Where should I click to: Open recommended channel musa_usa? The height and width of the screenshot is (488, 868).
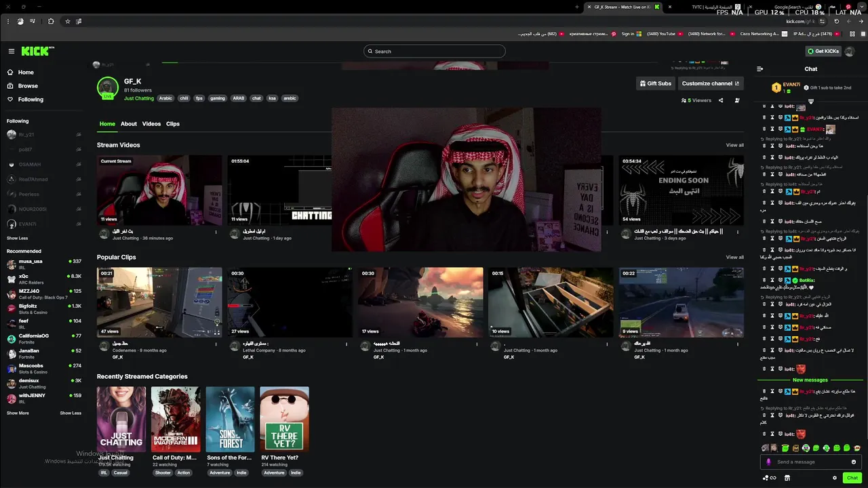click(44, 264)
